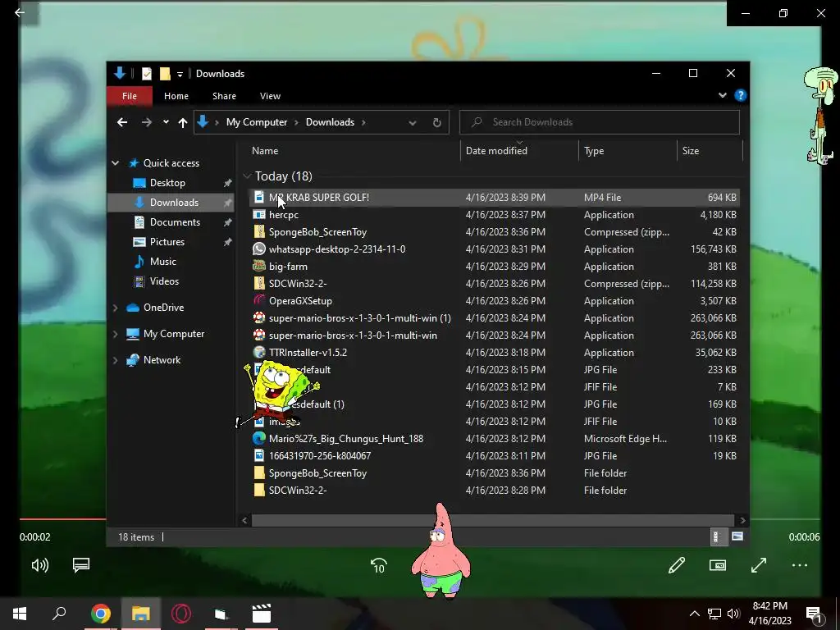Select Desktop in Quick access
The height and width of the screenshot is (630, 840).
point(167,183)
